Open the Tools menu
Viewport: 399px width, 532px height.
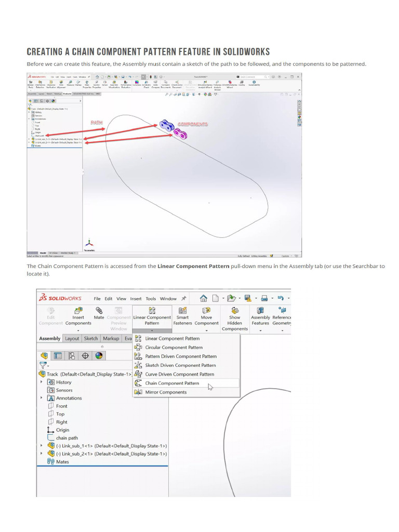click(x=151, y=299)
